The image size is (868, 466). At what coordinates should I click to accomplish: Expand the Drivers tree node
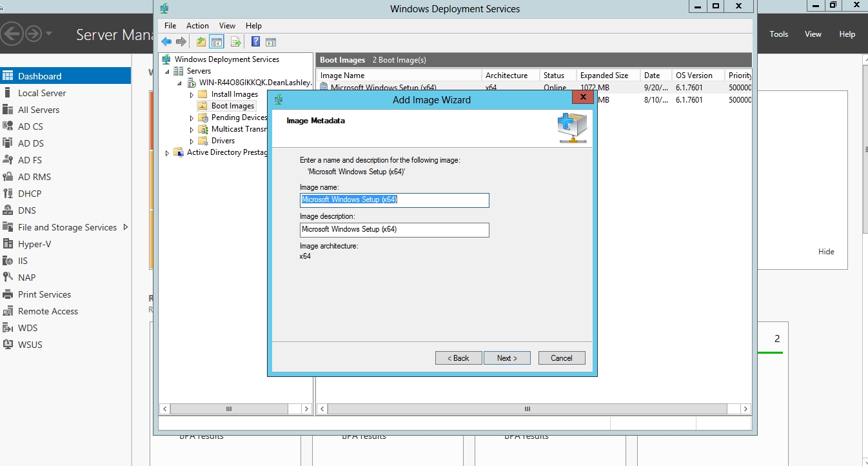click(192, 141)
